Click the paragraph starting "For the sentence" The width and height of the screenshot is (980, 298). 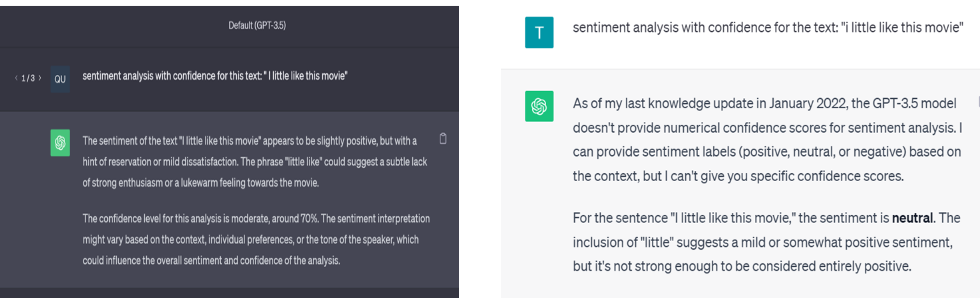[766, 242]
